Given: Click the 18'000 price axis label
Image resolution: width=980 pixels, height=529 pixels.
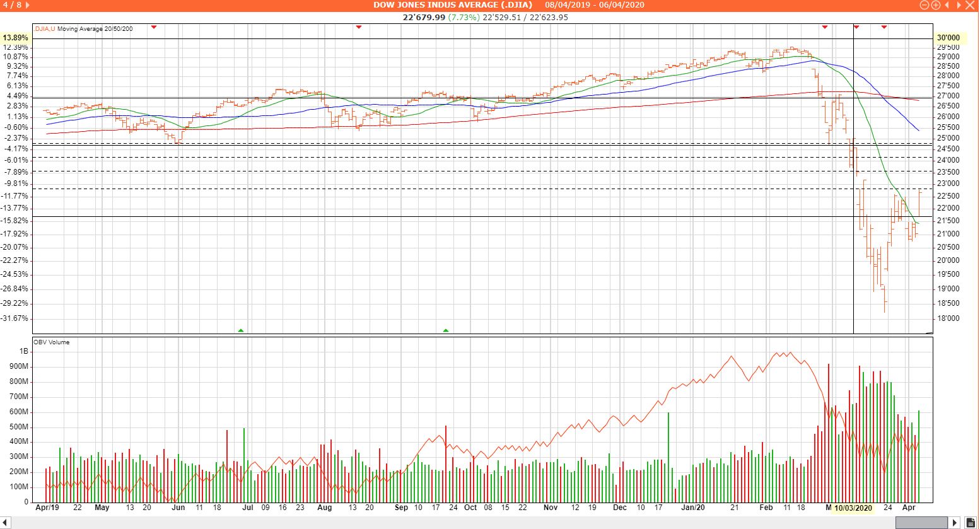Looking at the screenshot, I should click(x=948, y=318).
